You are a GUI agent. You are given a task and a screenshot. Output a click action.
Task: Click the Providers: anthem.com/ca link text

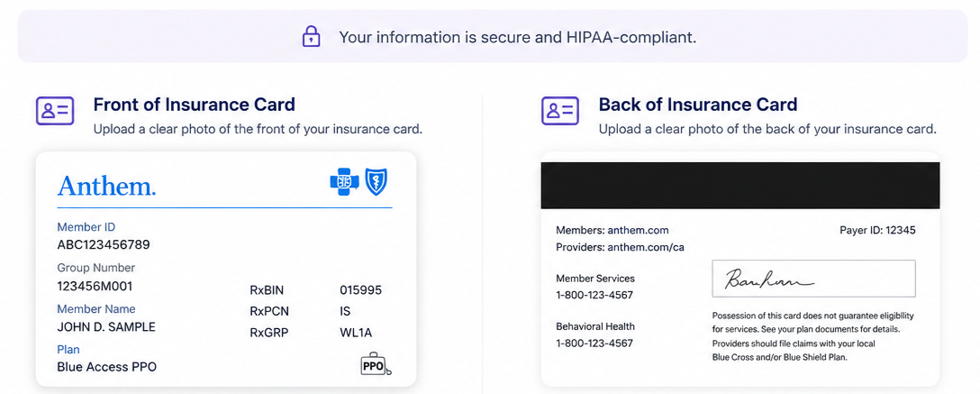coord(620,247)
